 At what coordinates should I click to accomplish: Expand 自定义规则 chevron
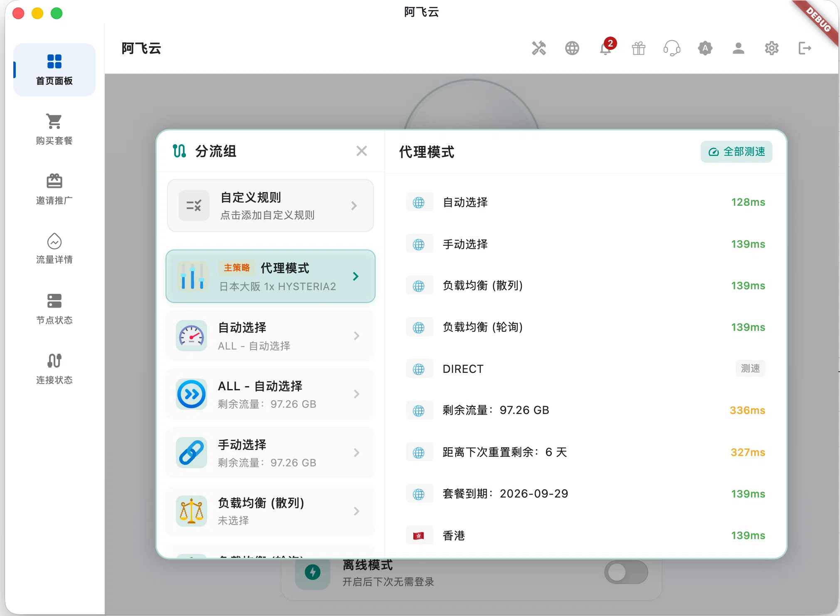354,206
